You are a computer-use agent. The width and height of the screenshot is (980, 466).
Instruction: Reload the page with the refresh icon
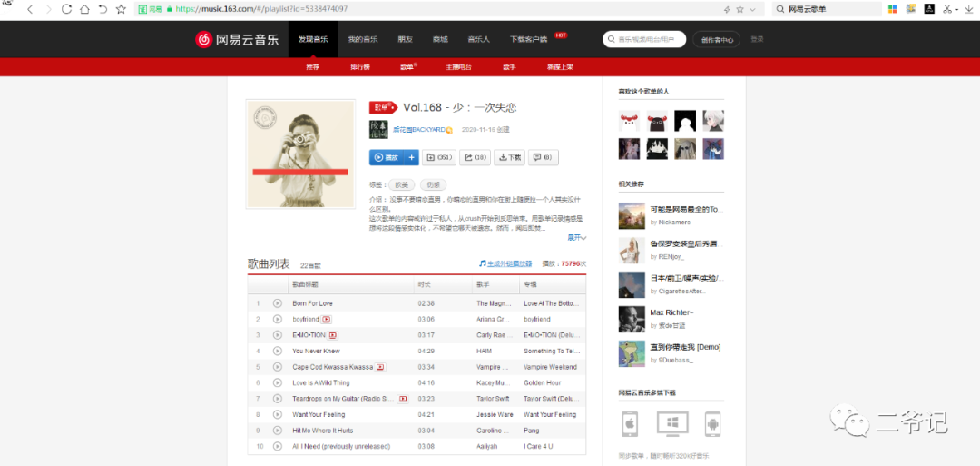point(66,9)
